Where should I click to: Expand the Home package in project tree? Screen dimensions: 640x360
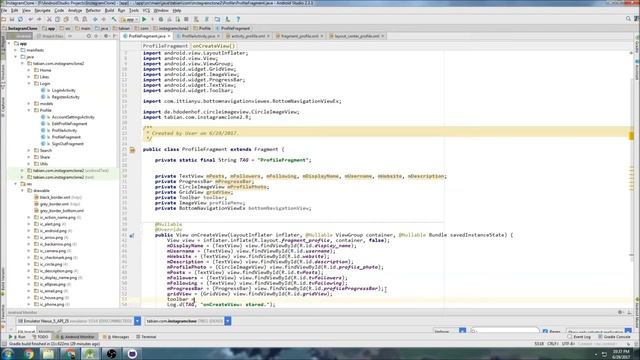tap(29, 70)
